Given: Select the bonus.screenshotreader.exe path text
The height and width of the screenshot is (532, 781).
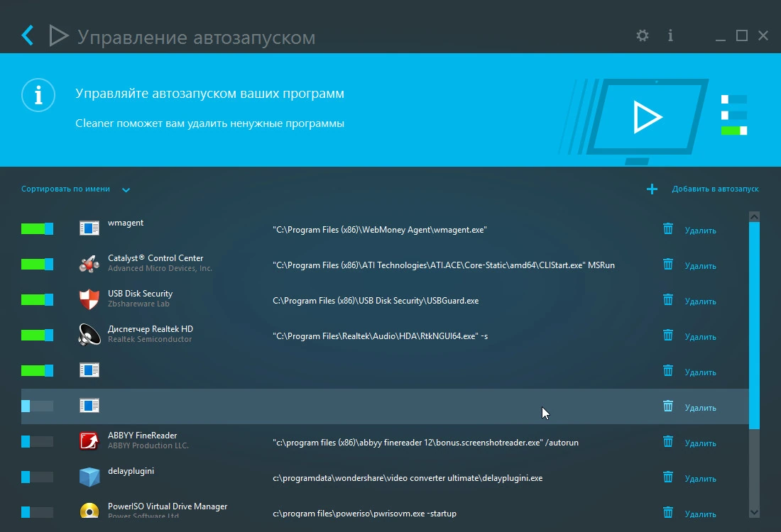Looking at the screenshot, I should click(425, 443).
